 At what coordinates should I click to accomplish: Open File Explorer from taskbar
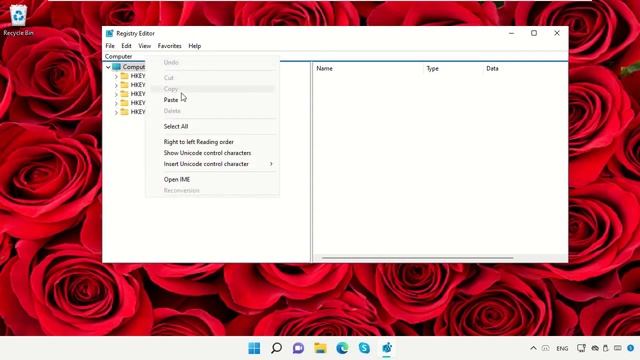pos(320,348)
